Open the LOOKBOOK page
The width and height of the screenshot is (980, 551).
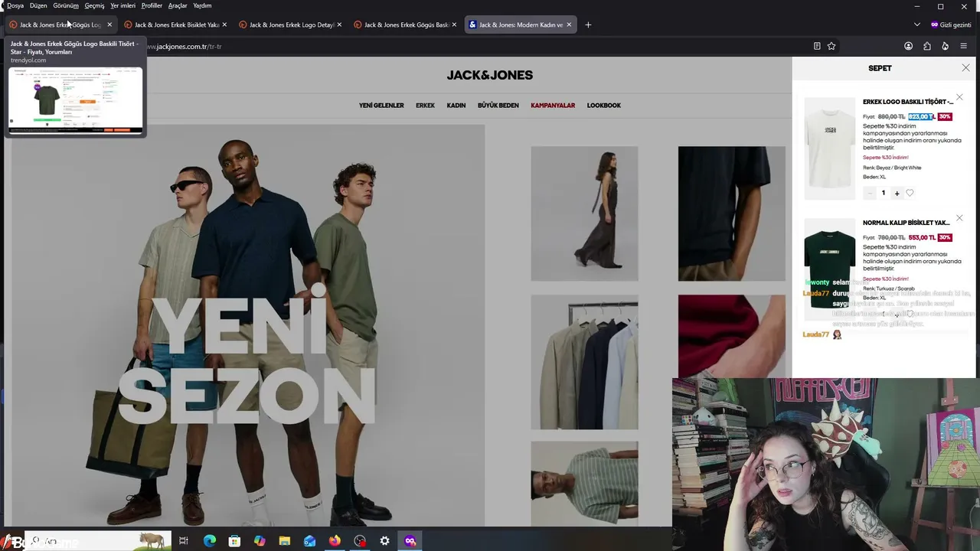[604, 106]
